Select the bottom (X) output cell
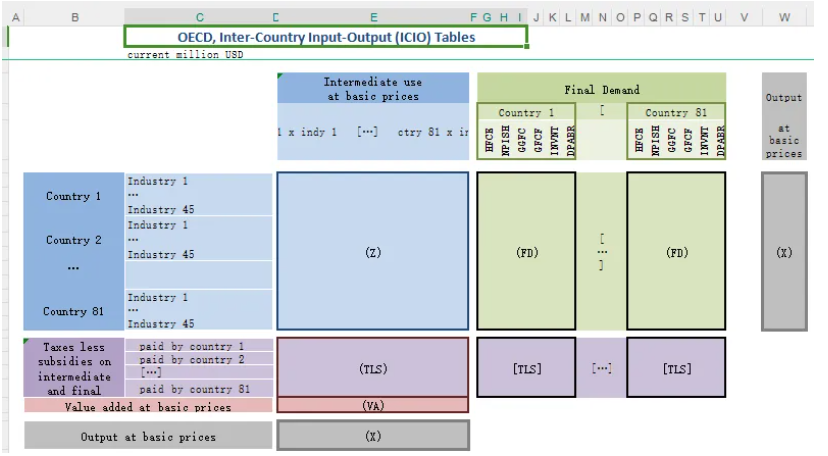 coord(373,436)
